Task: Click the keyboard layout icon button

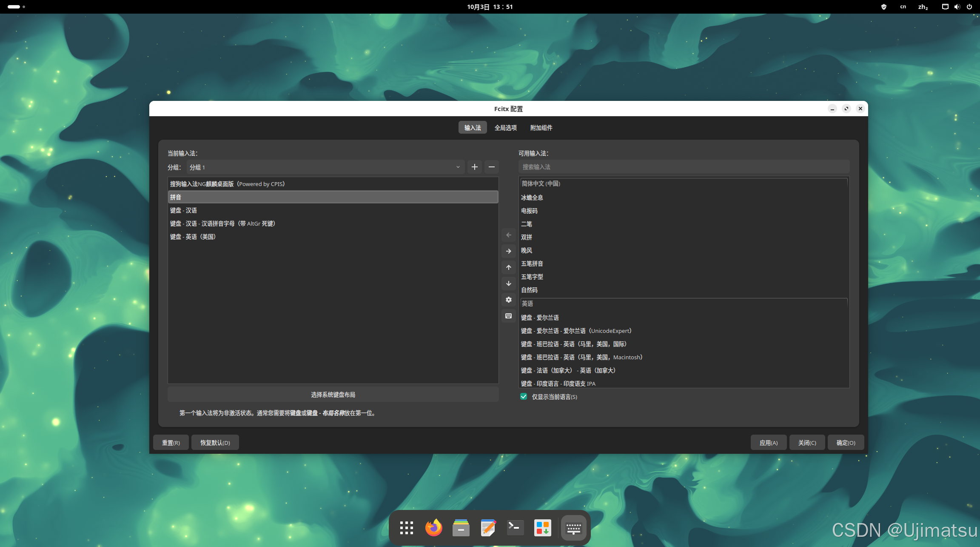Action: pyautogui.click(x=508, y=316)
